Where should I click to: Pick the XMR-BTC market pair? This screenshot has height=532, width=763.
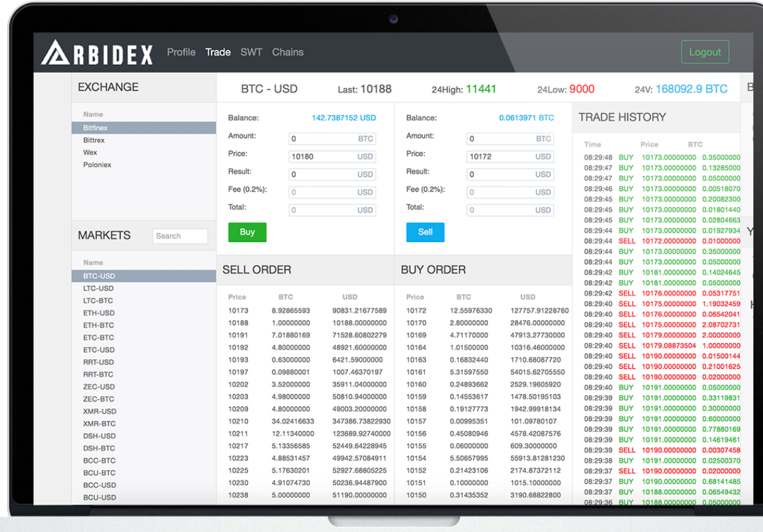coord(143,423)
